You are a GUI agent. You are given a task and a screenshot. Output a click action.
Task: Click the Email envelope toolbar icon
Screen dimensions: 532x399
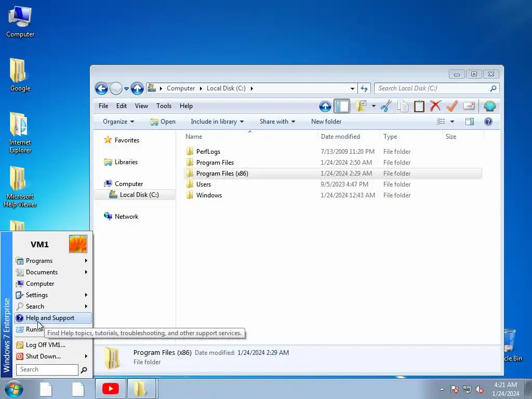[x=469, y=106]
